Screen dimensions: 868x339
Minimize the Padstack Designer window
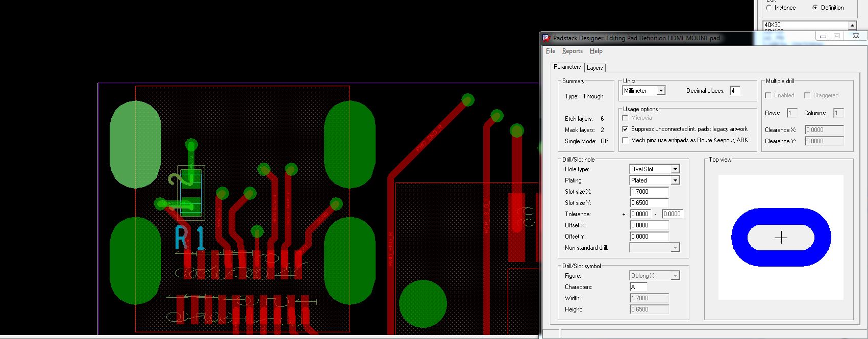coord(822,36)
